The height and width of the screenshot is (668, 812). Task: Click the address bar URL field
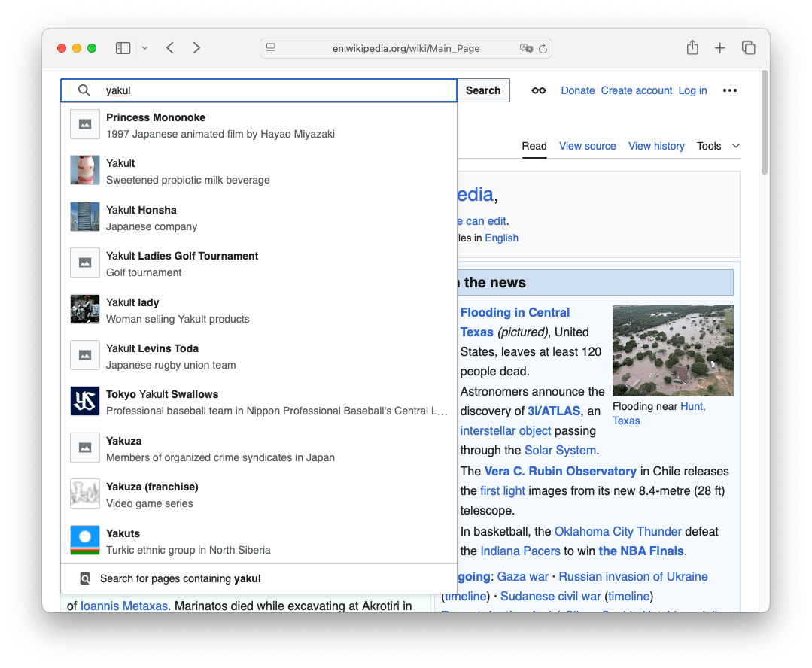coord(406,48)
